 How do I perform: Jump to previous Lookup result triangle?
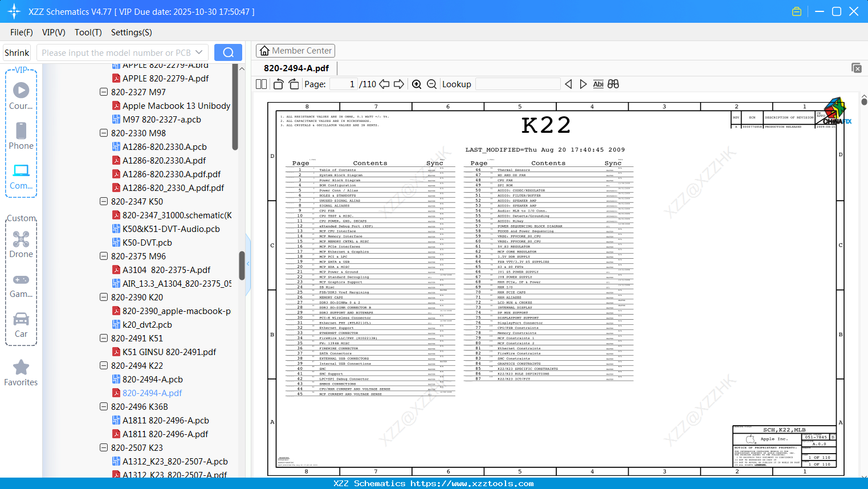568,84
